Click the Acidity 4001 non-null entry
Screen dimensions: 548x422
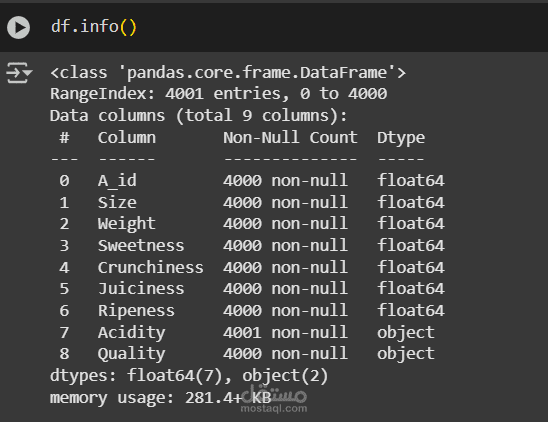click(285, 332)
